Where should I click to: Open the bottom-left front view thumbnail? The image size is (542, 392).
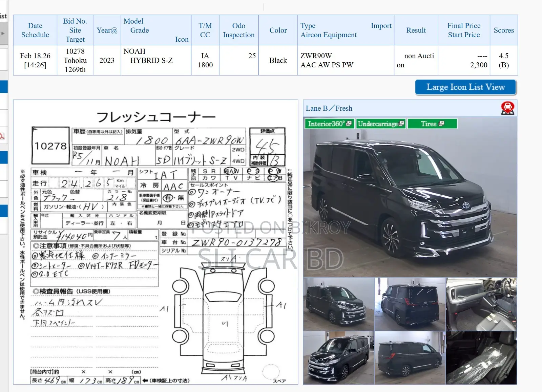pos(338,358)
